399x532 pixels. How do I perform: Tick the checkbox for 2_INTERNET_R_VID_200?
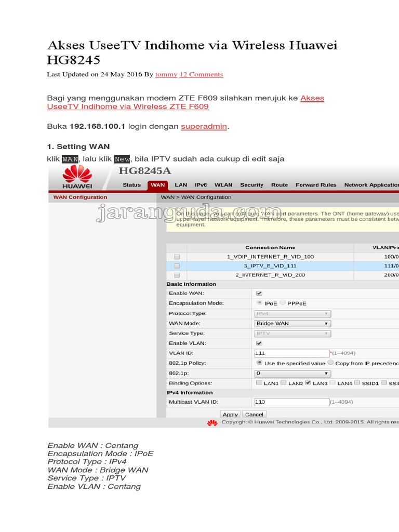tap(177, 275)
